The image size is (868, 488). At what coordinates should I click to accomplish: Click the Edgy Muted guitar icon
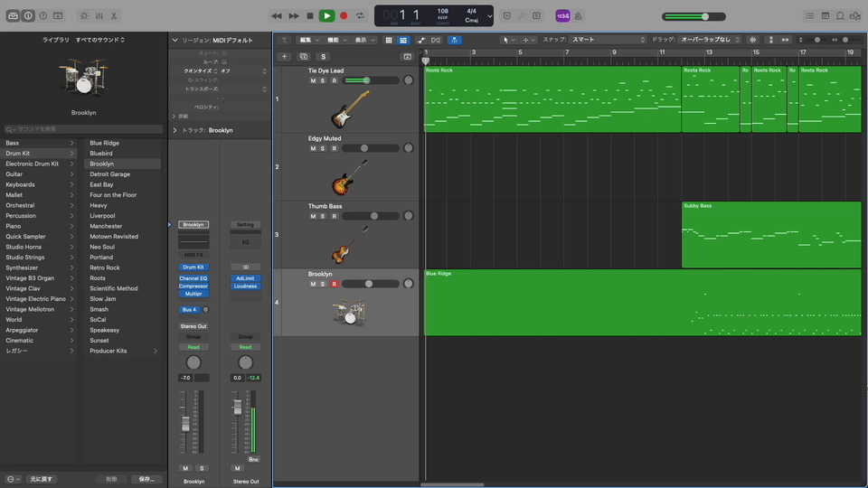click(350, 177)
